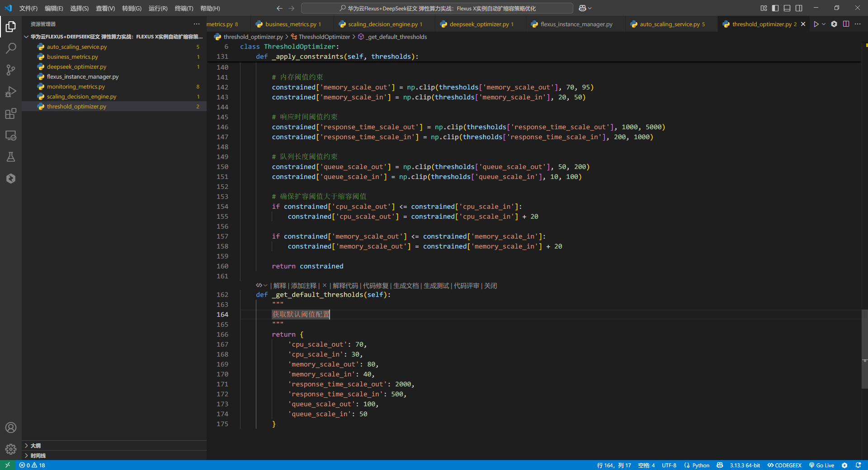Screen dimensions: 868x470
Task: Toggle the secondary side bar layout button
Action: point(799,8)
